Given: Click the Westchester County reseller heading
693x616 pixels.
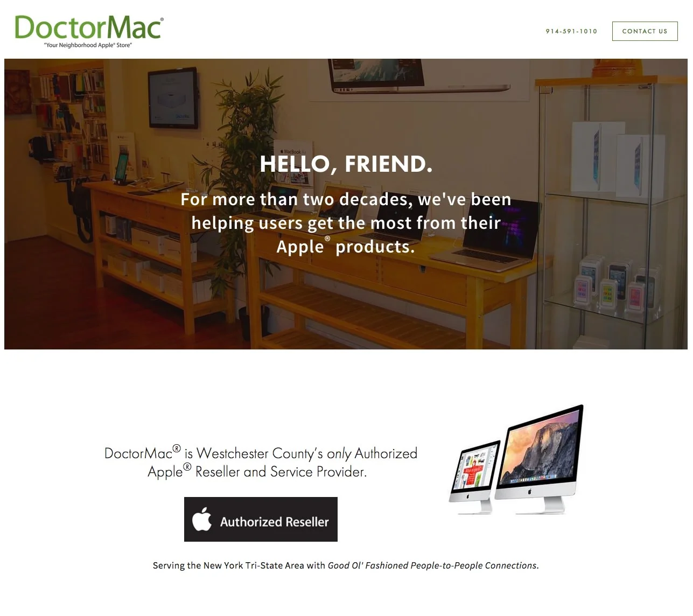Looking at the screenshot, I should [x=261, y=462].
